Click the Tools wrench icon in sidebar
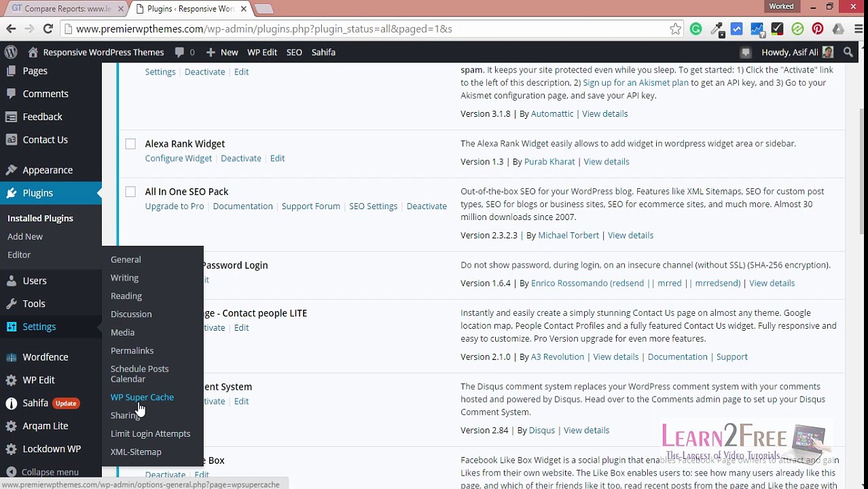868x489 pixels. (x=11, y=304)
